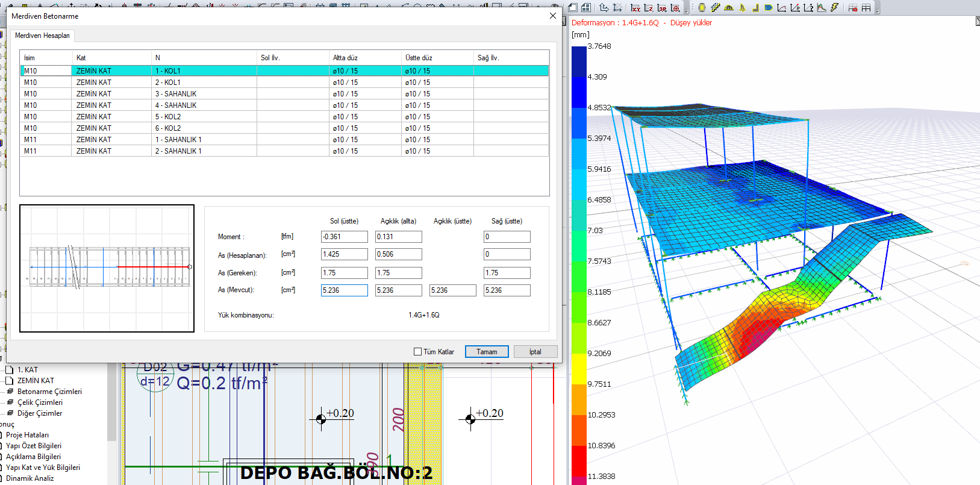The image size is (980, 485).
Task: Click the plane target crosshair icon
Action: coord(675,8)
